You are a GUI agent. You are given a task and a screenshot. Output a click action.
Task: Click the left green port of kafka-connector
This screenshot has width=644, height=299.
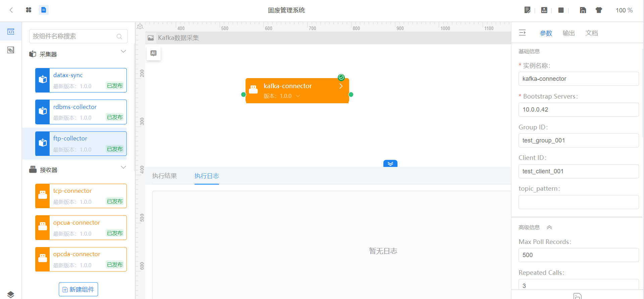point(244,95)
